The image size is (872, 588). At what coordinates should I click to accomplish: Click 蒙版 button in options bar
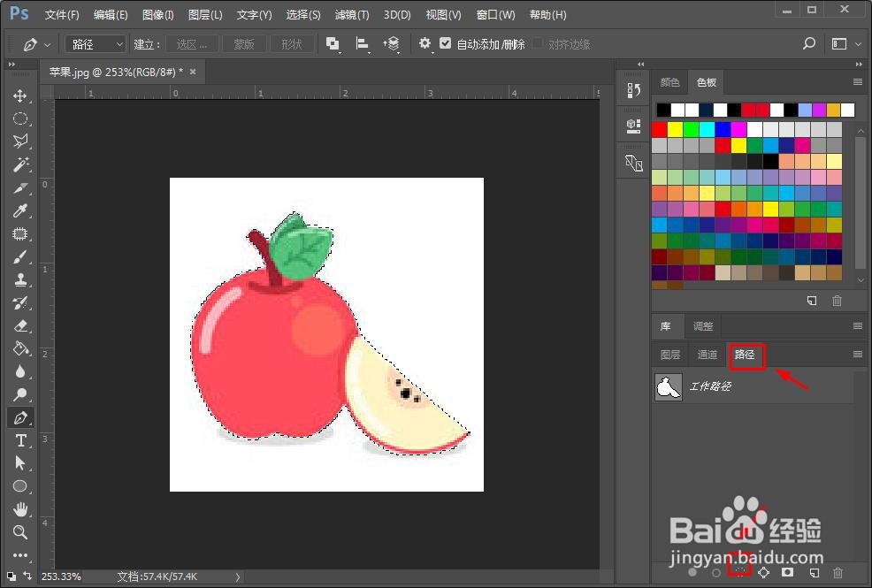[243, 44]
